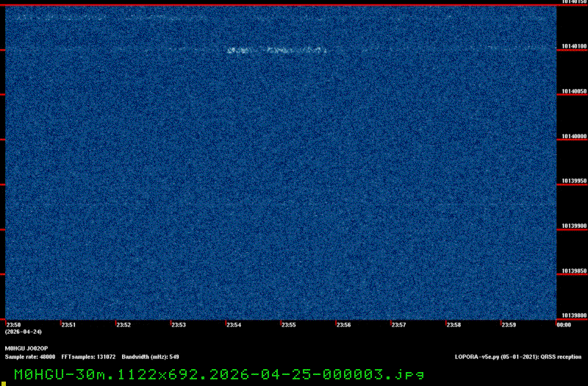Select the 10139950 frequency label
Viewport: 588px width, 386px height.
(574, 181)
